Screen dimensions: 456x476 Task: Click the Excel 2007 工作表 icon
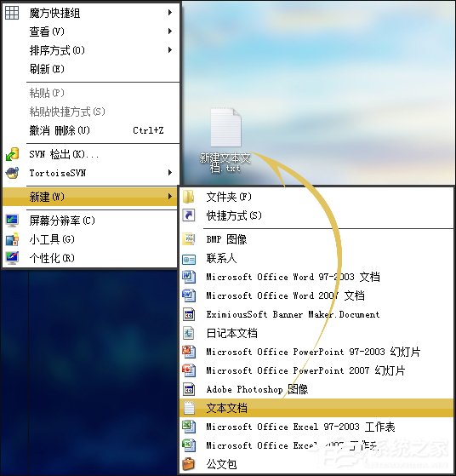point(189,445)
